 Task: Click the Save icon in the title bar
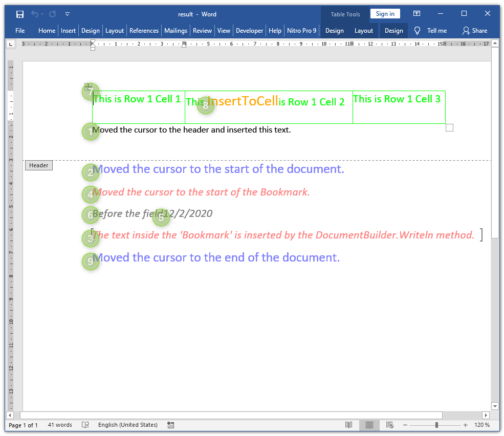20,14
